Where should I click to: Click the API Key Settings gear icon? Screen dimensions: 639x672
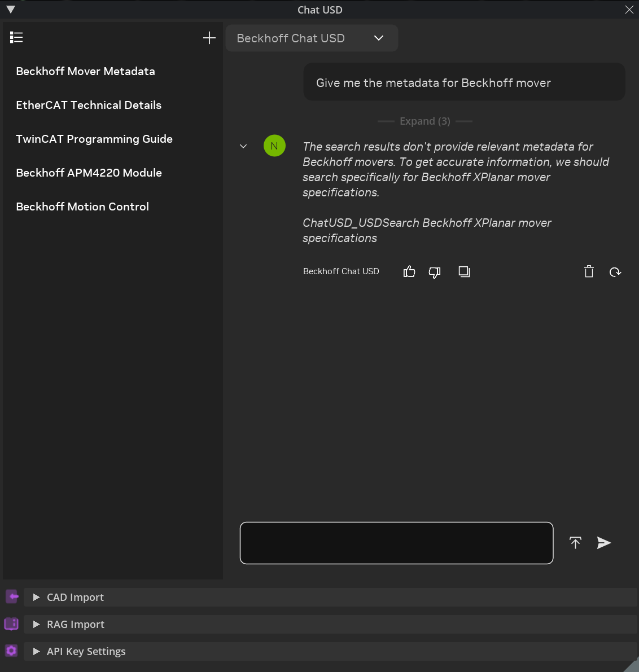[x=12, y=651]
